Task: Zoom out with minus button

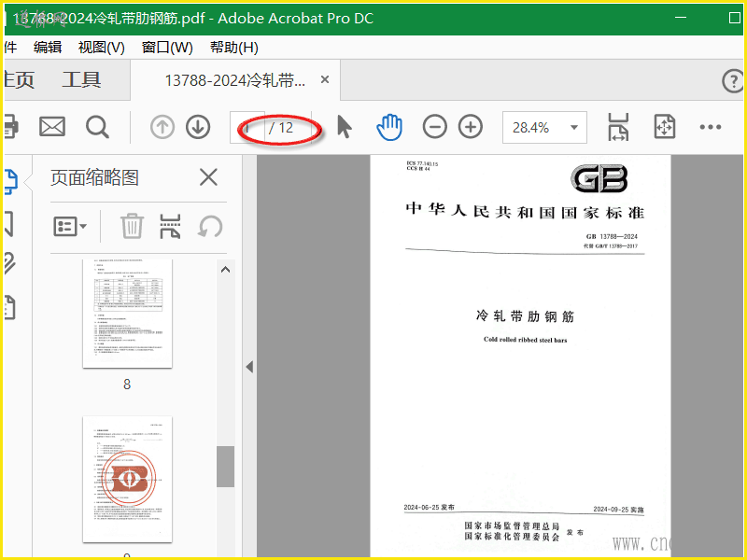Action: pyautogui.click(x=434, y=127)
